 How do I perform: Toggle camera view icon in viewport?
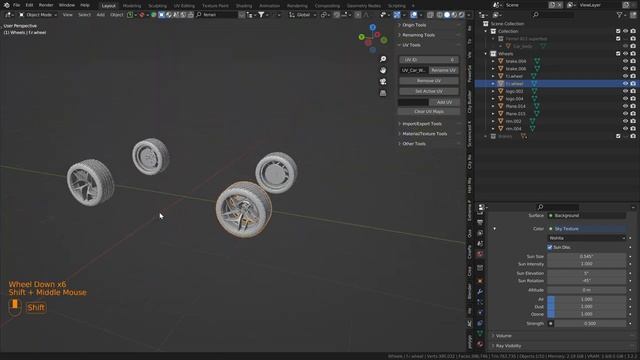383,82
